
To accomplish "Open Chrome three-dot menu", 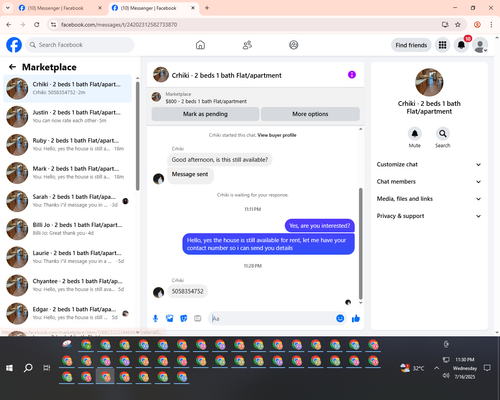I will (x=491, y=24).
